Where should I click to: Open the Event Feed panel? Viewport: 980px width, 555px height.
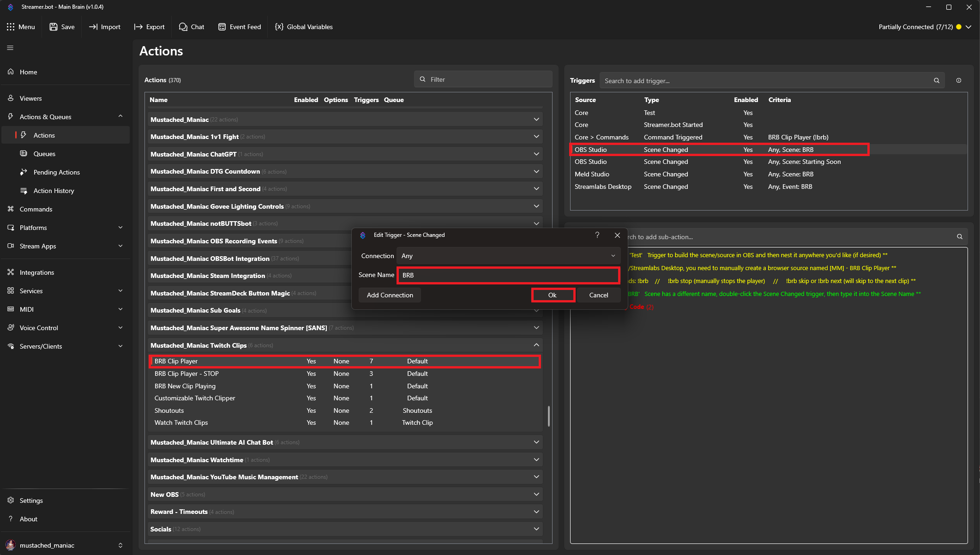click(x=240, y=27)
